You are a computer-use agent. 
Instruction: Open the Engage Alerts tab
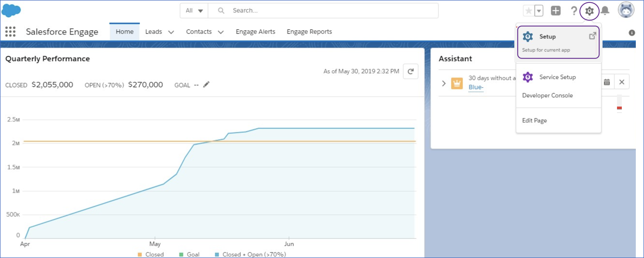pyautogui.click(x=255, y=32)
